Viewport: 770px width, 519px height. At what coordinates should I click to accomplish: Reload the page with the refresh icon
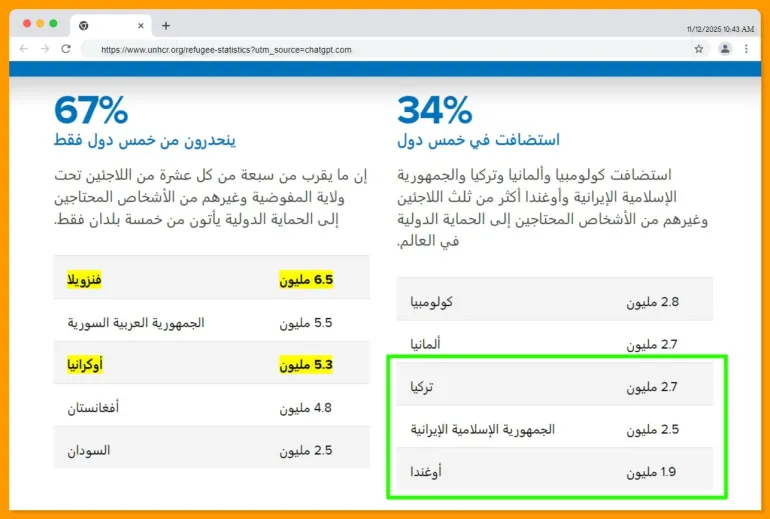pos(66,49)
